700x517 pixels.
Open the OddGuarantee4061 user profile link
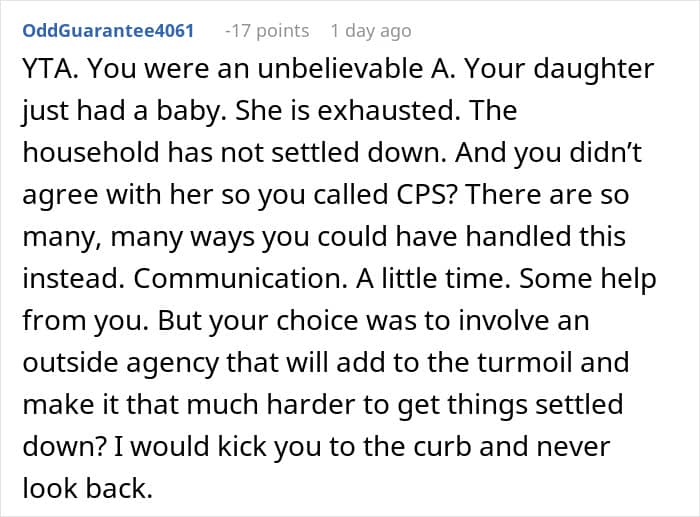108,31
